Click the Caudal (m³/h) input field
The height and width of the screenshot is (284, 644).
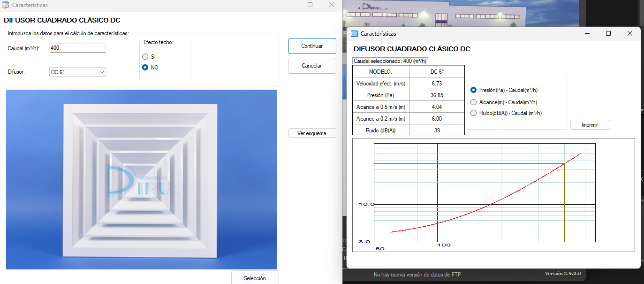coord(77,48)
